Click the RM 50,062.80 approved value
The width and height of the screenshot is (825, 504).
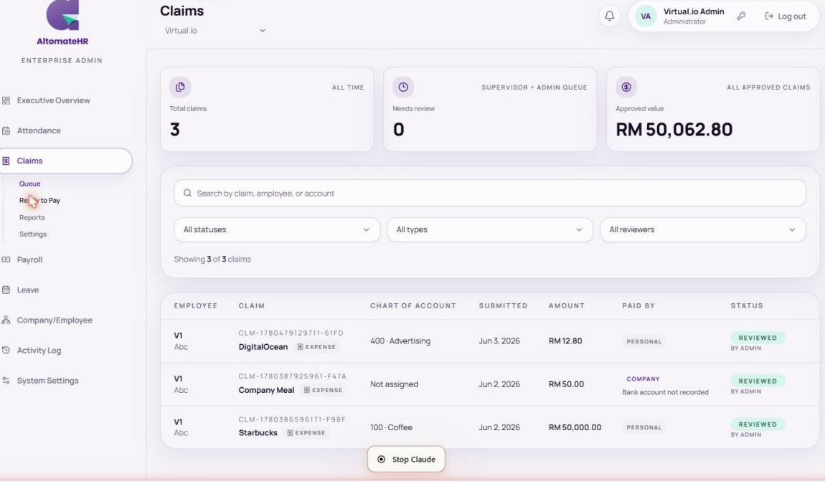[x=674, y=129]
